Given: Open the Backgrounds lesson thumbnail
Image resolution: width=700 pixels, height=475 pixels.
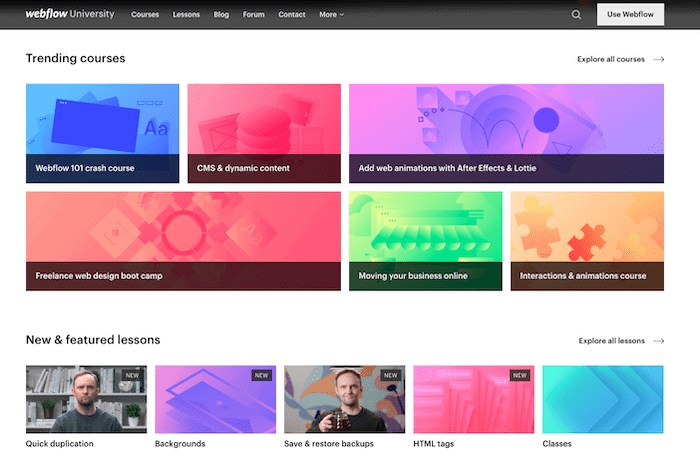Looking at the screenshot, I should pyautogui.click(x=215, y=400).
